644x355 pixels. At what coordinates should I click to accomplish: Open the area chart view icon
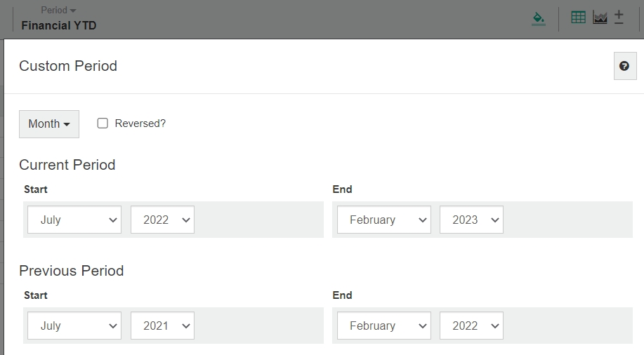600,18
